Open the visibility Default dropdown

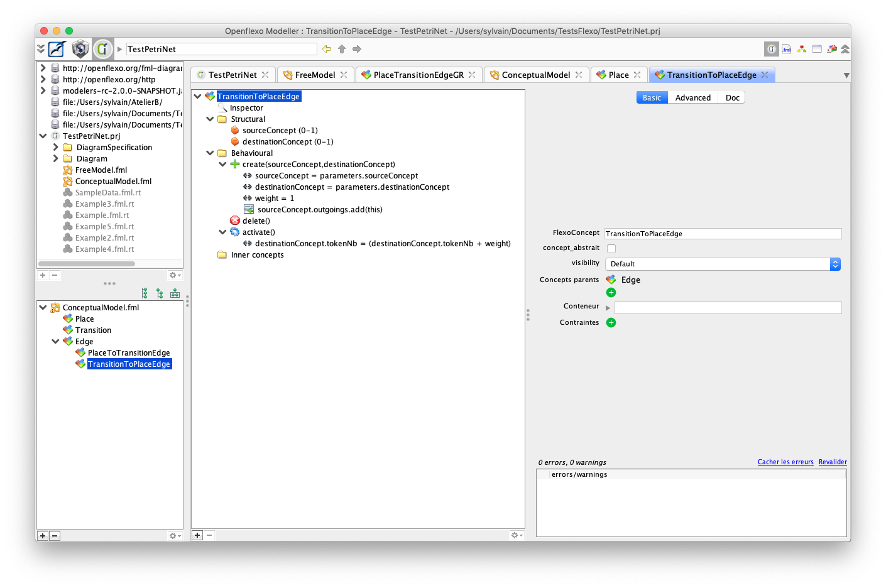pyautogui.click(x=723, y=264)
